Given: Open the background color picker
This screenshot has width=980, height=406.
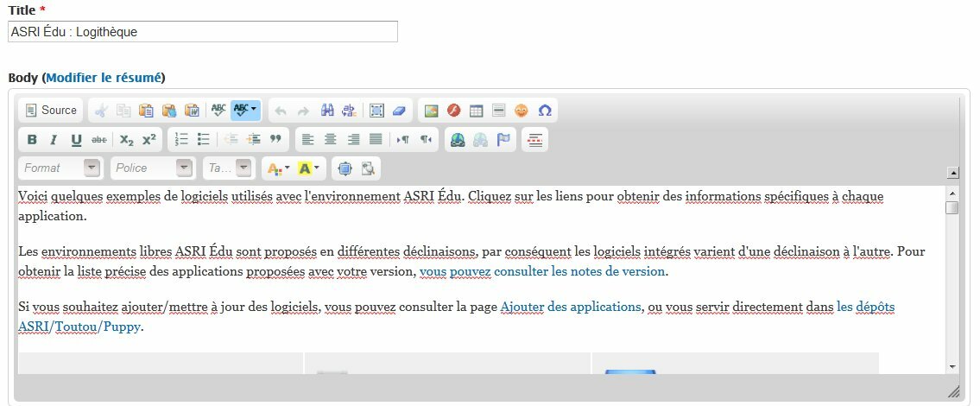Looking at the screenshot, I should click(309, 168).
